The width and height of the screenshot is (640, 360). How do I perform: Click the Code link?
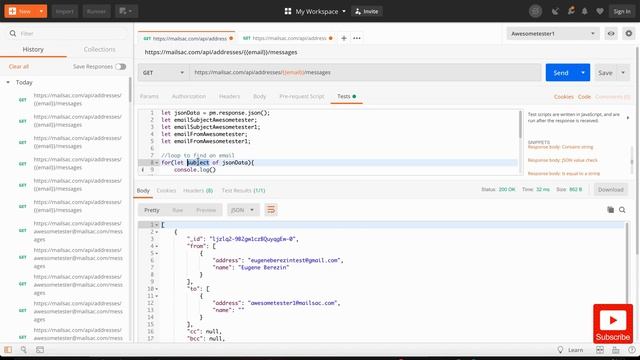(x=584, y=97)
